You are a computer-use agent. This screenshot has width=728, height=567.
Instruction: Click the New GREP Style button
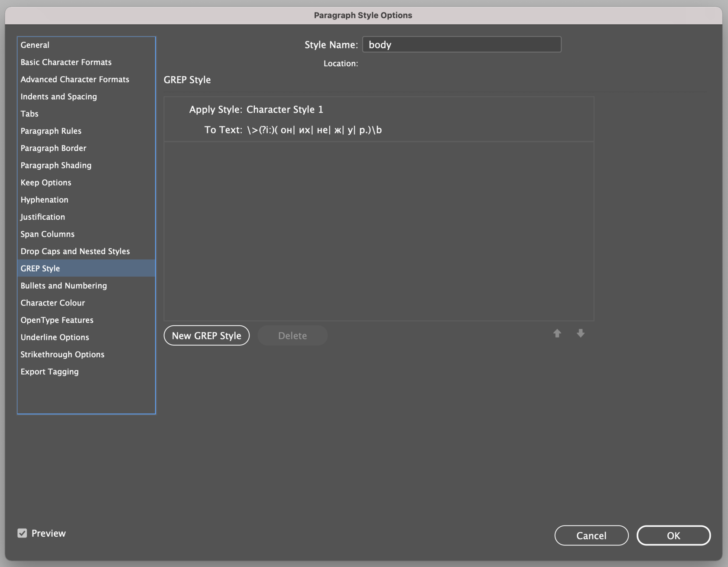[206, 336]
